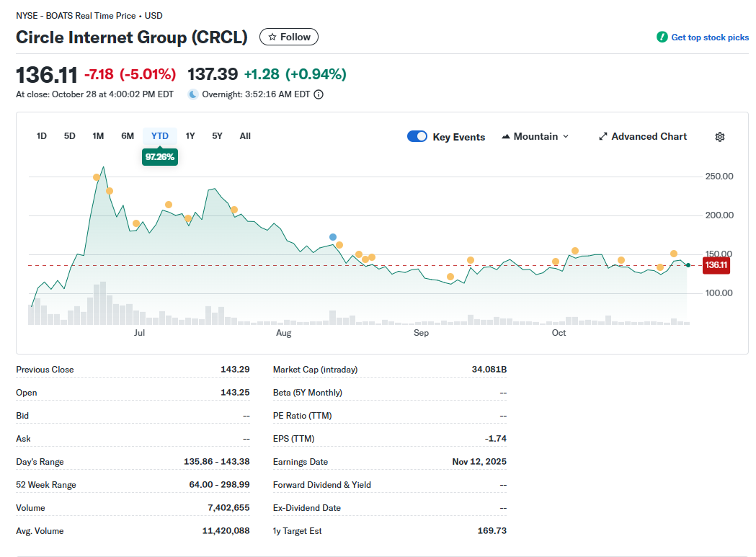Click the Mountain chart type icon
This screenshot has width=756, height=557.
(x=506, y=137)
